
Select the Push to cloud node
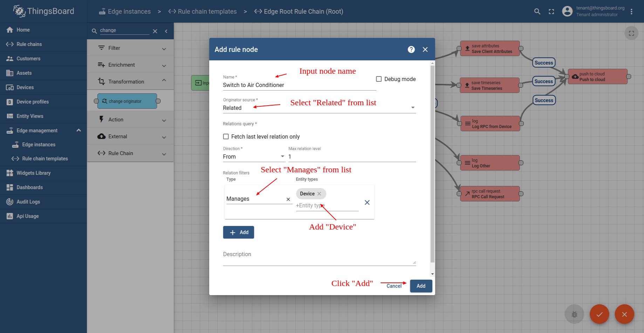pos(598,76)
